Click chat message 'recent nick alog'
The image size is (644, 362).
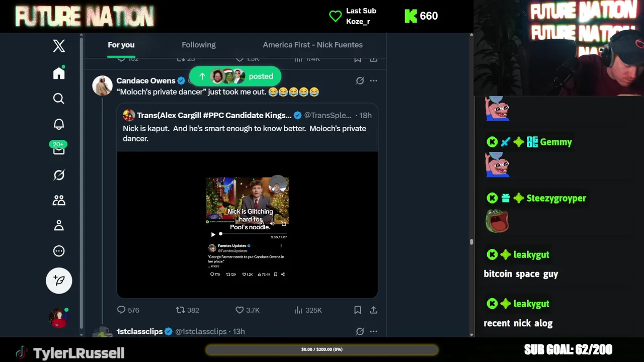pos(518,323)
